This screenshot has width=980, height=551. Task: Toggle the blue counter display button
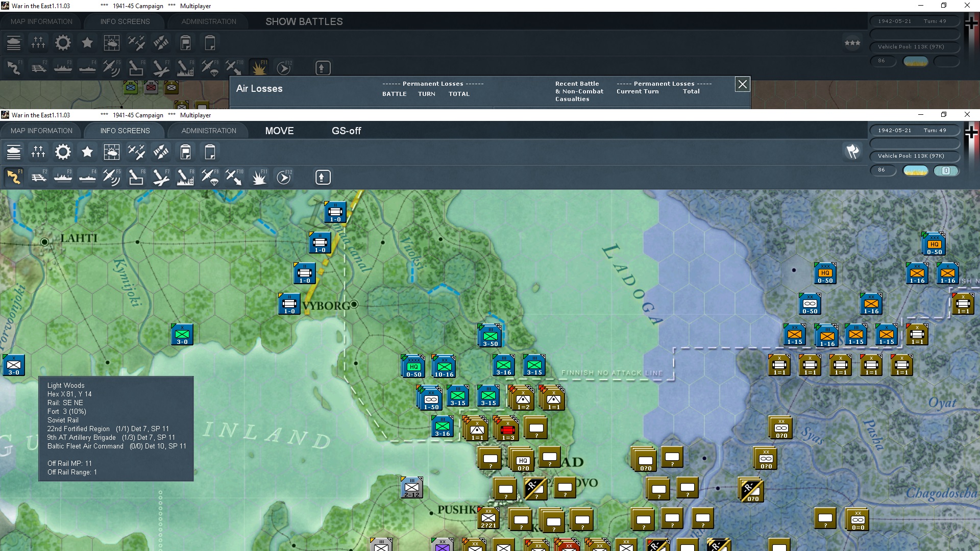point(947,171)
